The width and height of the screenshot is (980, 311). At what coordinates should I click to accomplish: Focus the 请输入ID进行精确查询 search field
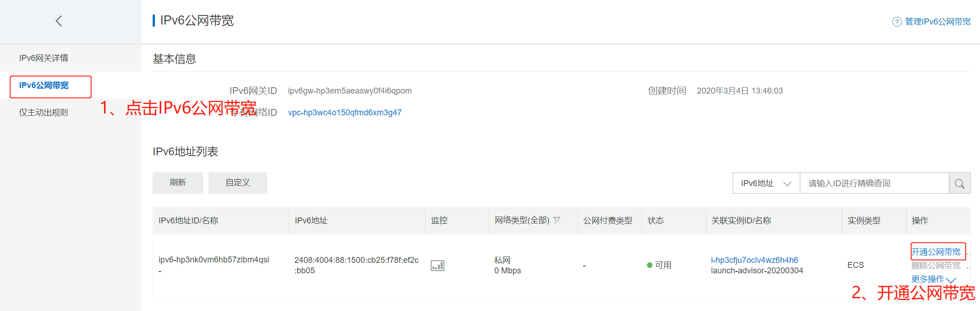[x=875, y=183]
